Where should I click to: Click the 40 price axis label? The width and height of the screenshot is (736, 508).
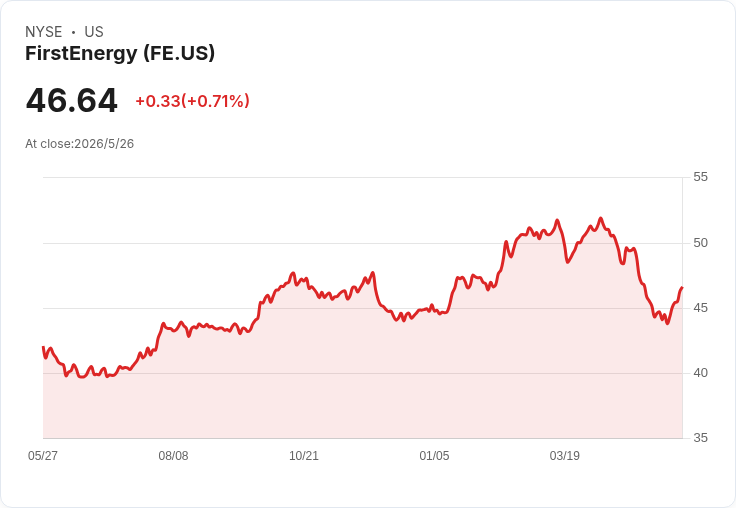pos(700,373)
